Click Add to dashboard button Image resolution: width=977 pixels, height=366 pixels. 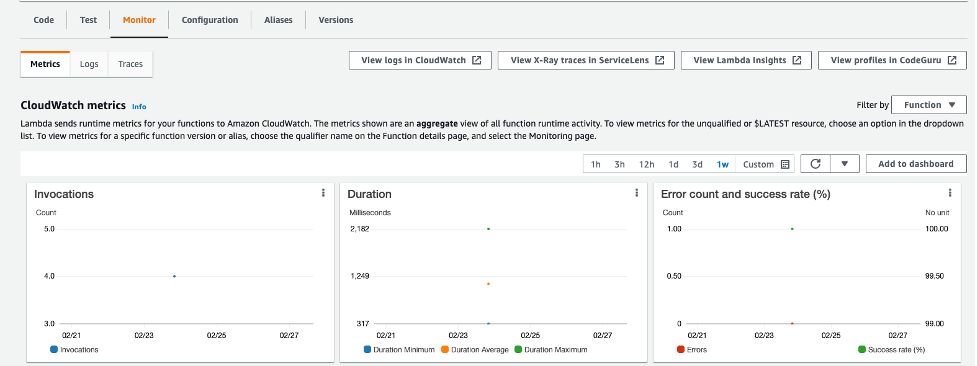point(916,164)
